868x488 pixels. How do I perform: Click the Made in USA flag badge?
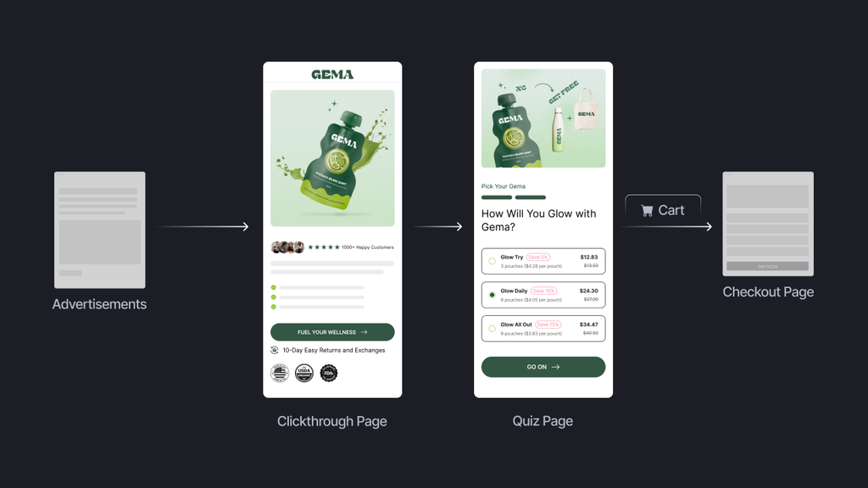coord(280,373)
